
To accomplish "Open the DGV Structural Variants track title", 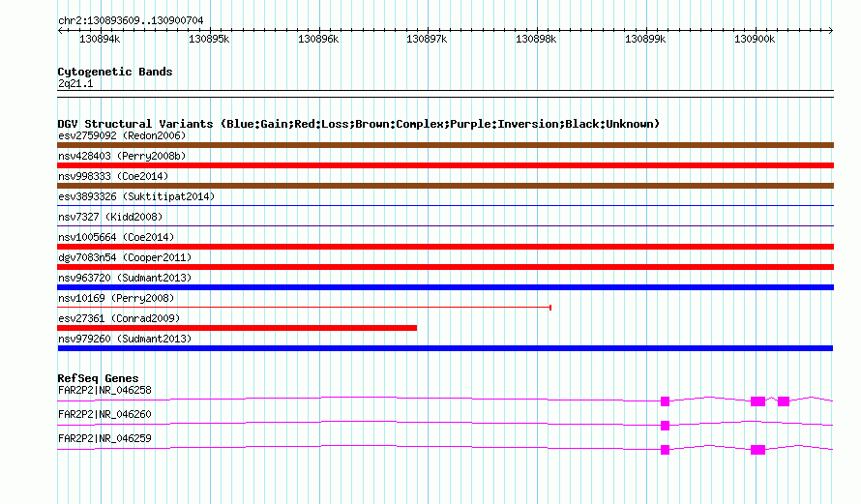I will coord(359,124).
